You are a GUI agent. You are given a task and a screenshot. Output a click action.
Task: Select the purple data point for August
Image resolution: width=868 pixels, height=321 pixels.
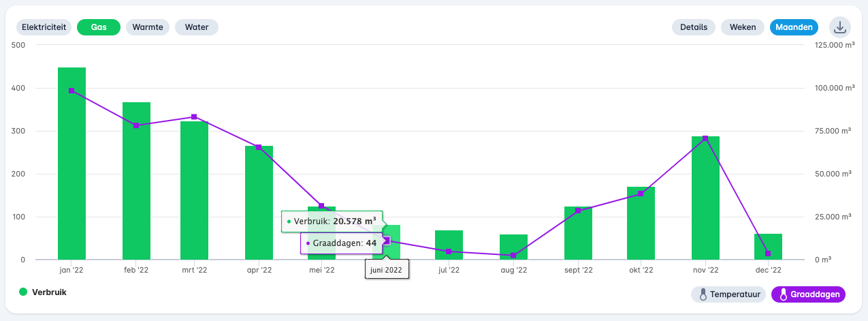(x=513, y=256)
